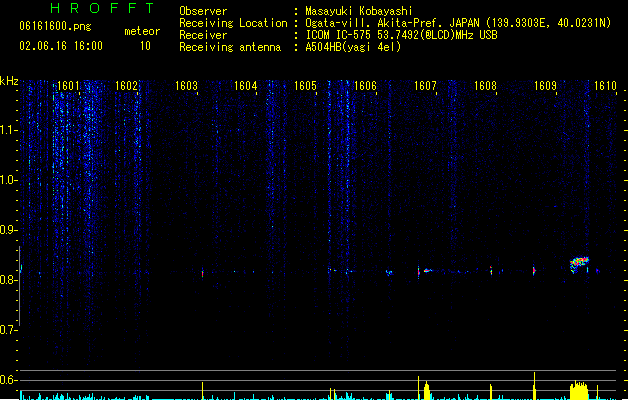
Task: Click the 1602 time marker
Action: click(126, 86)
